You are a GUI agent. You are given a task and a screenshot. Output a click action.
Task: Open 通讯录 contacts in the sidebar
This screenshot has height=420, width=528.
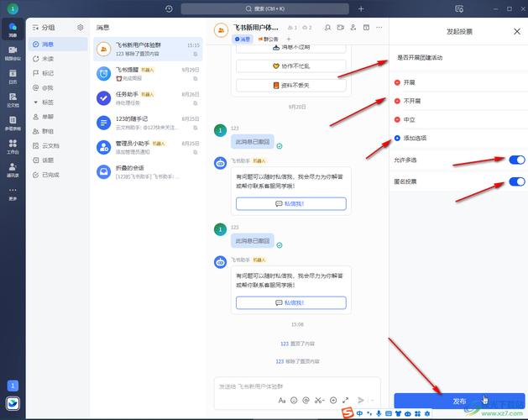13,170
